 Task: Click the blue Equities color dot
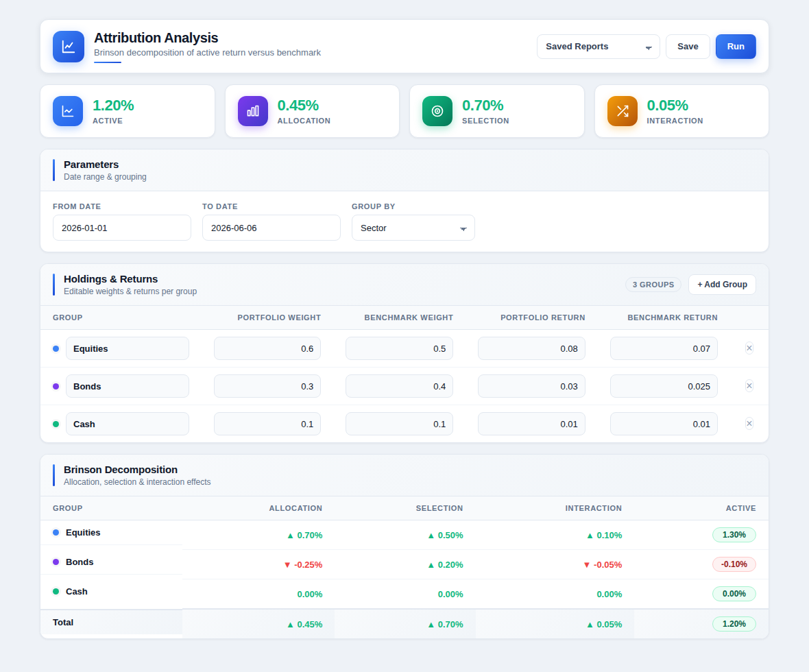(x=56, y=348)
